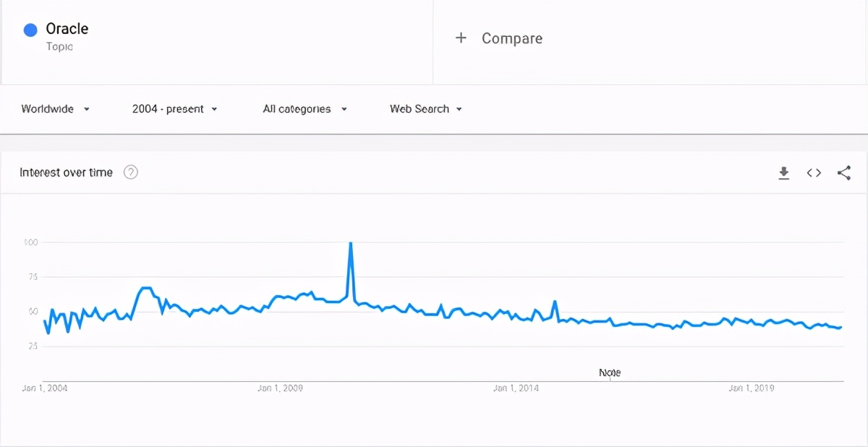Click the blue Oracle color dot

30,30
